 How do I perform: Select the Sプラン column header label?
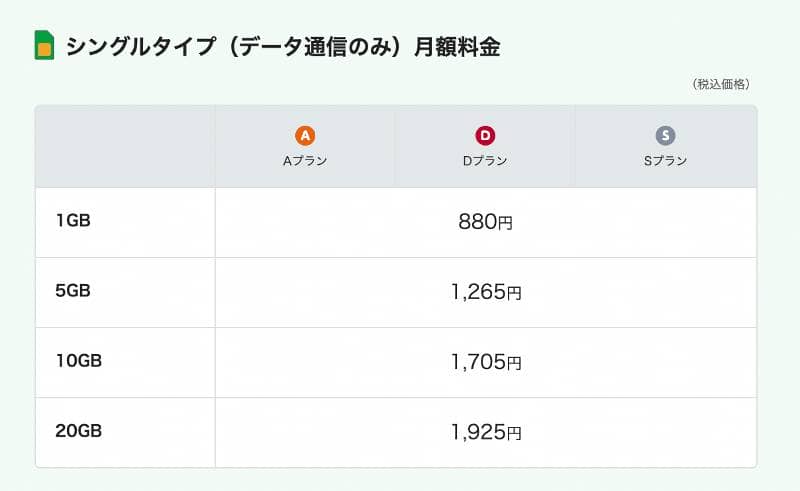click(665, 161)
